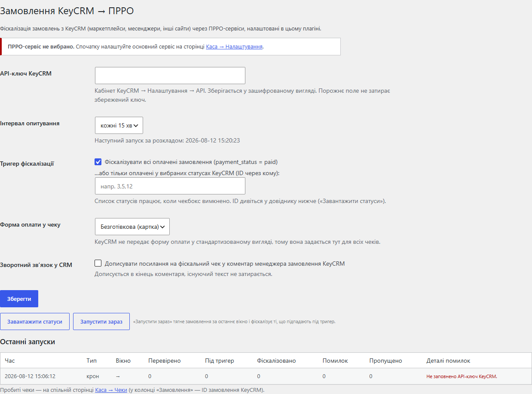Click the Завантажити статуси button
The image size is (532, 394).
pyautogui.click(x=35, y=321)
